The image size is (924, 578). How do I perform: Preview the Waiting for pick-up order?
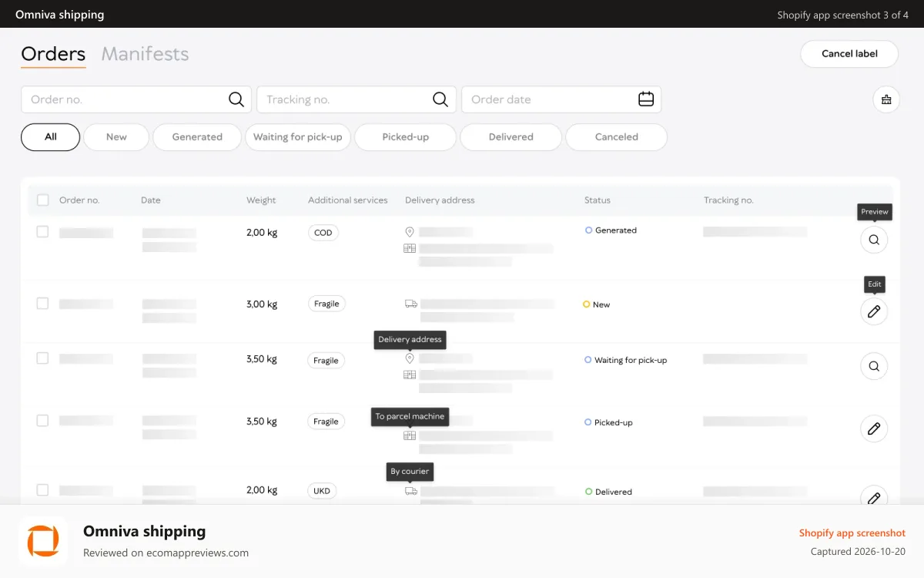[874, 366]
